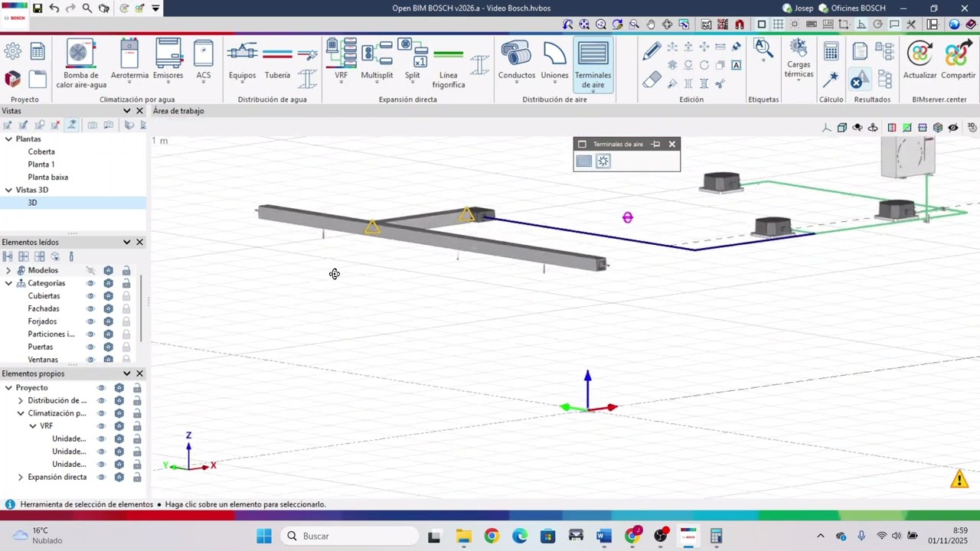The image size is (980, 551).
Task: Toggle visibility eye for Proyecto
Action: [101, 388]
